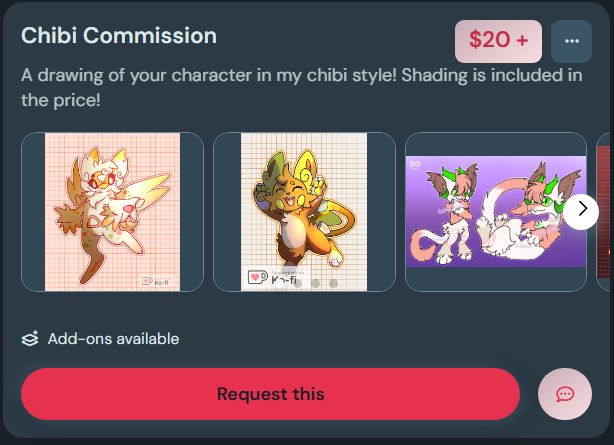
Task: Open the partially visible red thumbnail
Action: point(603,212)
